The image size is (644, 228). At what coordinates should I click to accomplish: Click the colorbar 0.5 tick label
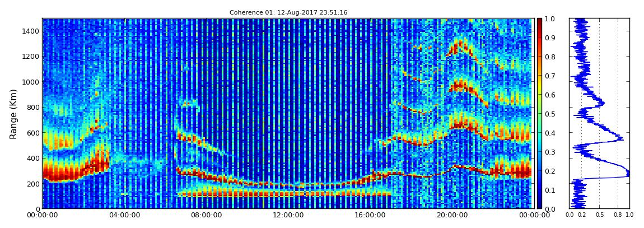[550, 114]
